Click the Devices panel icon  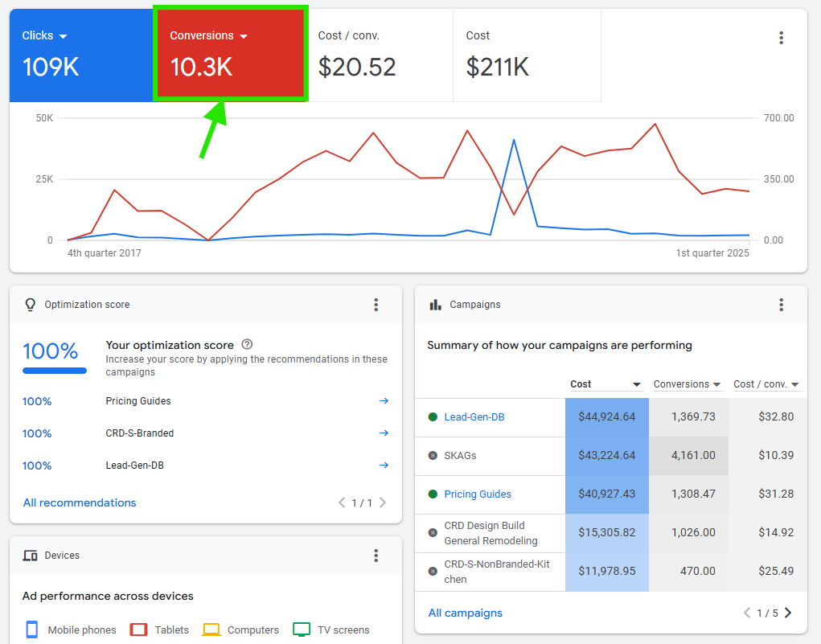(31, 555)
